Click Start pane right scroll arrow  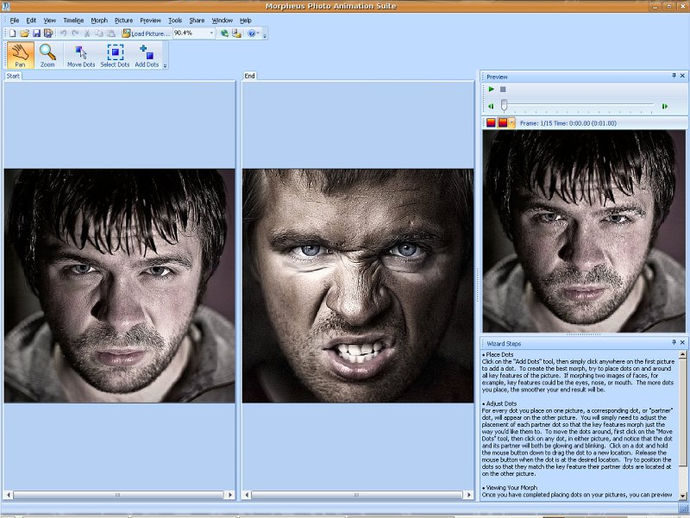(230, 495)
